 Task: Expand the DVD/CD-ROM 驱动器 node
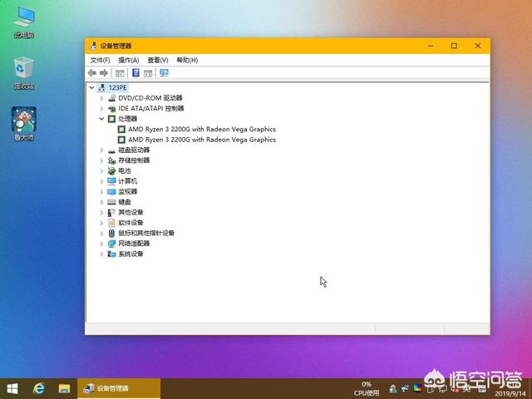pyautogui.click(x=101, y=98)
